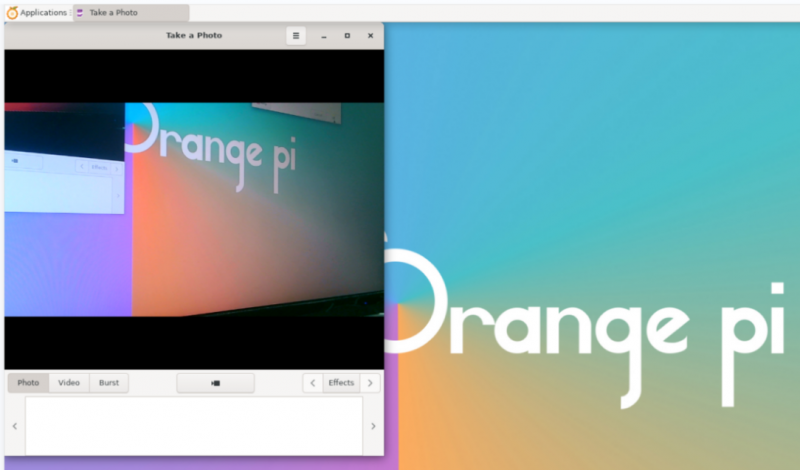This screenshot has height=470, width=800.
Task: Maximize the Take a Photo window
Action: click(347, 35)
